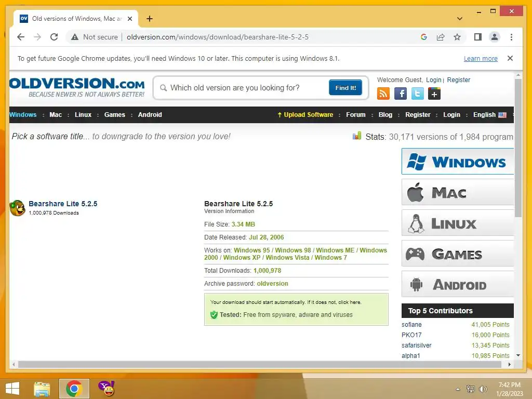Select Games in the navigation bar
The width and height of the screenshot is (532, 399).
[x=115, y=115]
